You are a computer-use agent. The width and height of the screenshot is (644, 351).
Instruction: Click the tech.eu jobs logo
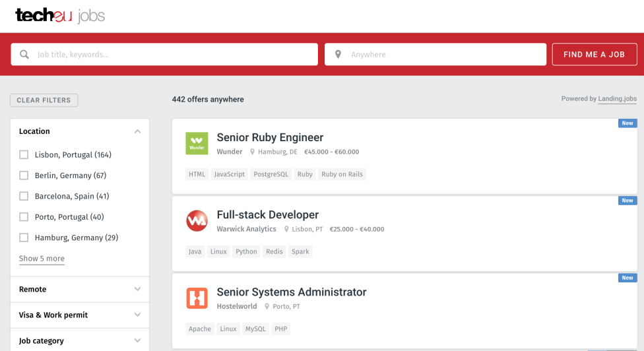tap(60, 16)
